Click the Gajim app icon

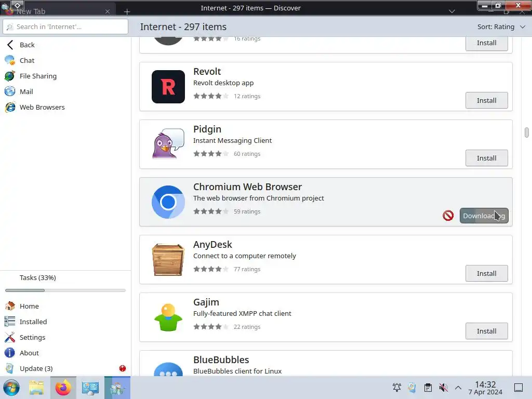pyautogui.click(x=168, y=317)
